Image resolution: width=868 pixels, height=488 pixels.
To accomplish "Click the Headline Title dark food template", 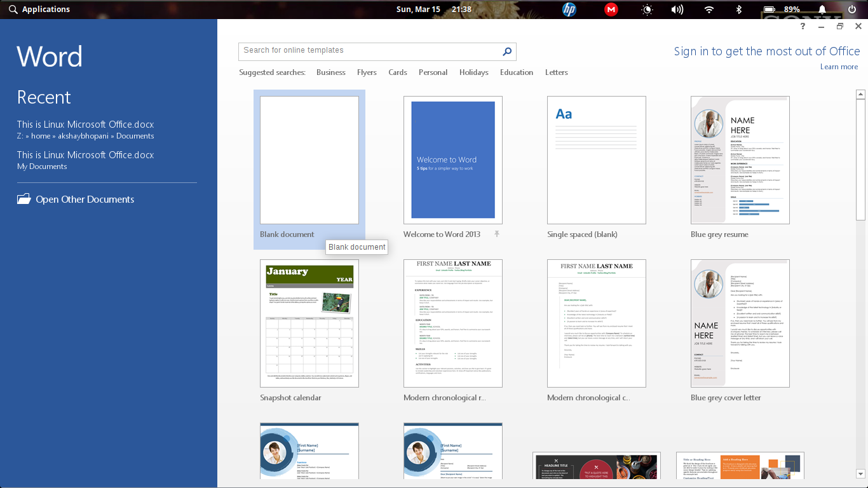I will pos(597,466).
